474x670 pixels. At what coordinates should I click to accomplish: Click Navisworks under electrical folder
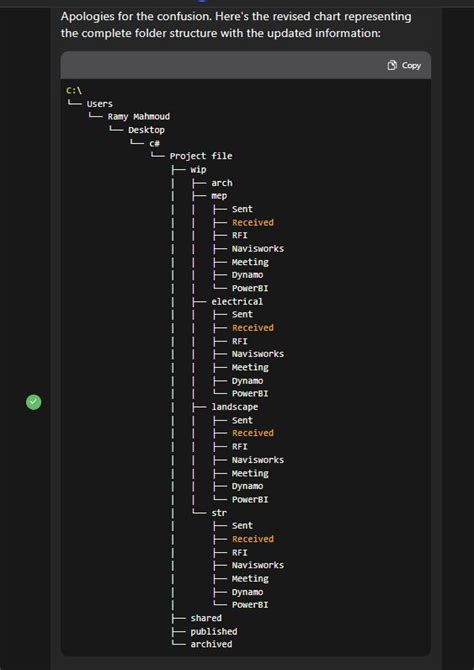pos(258,354)
